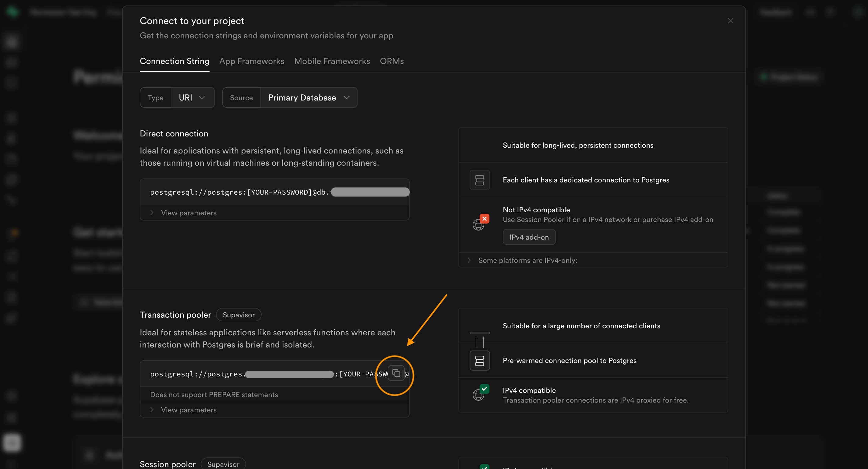Screen dimensions: 868x469
Task: Expand View parameters under Direct connection
Action: click(188, 213)
